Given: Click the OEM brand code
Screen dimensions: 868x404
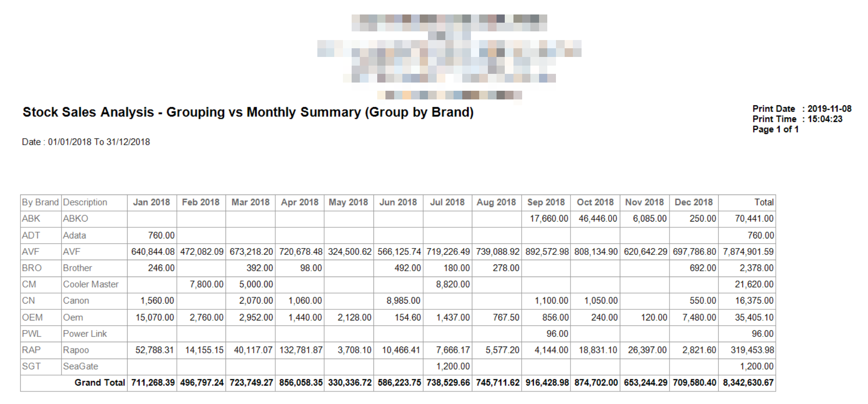Looking at the screenshot, I should pyautogui.click(x=32, y=317).
